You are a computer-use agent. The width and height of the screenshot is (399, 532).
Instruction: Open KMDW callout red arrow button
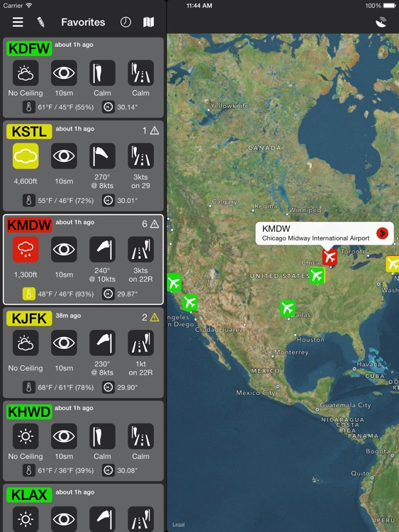(382, 233)
